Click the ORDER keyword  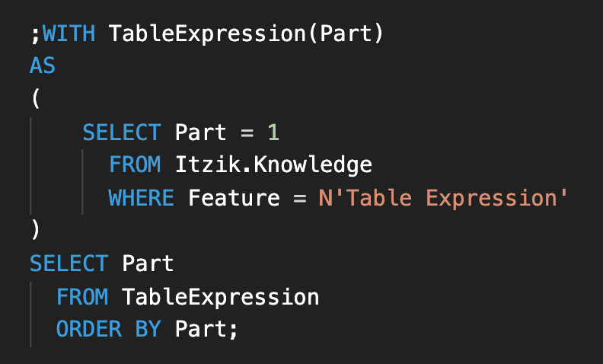[x=89, y=330]
